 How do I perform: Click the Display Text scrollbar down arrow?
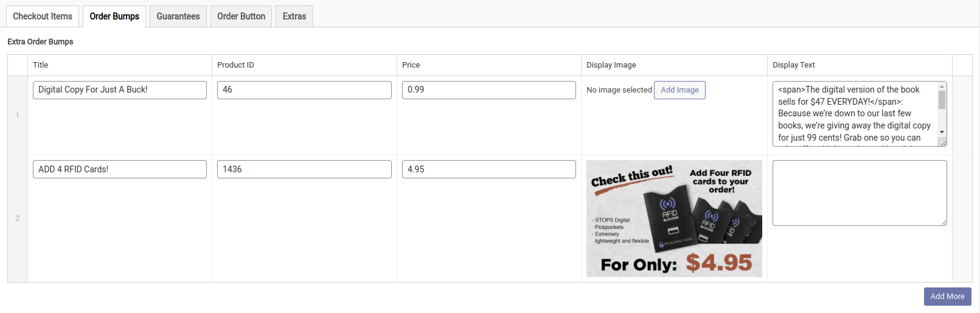(942, 132)
